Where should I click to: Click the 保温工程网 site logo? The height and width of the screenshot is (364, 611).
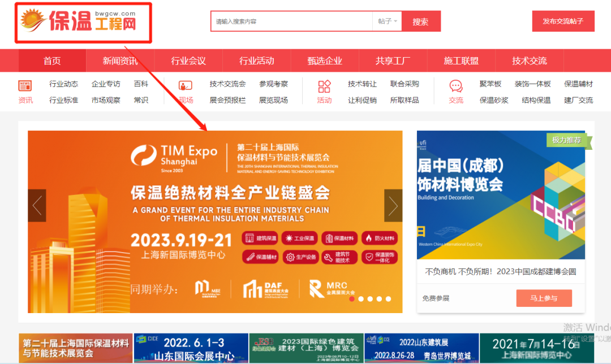click(x=78, y=20)
